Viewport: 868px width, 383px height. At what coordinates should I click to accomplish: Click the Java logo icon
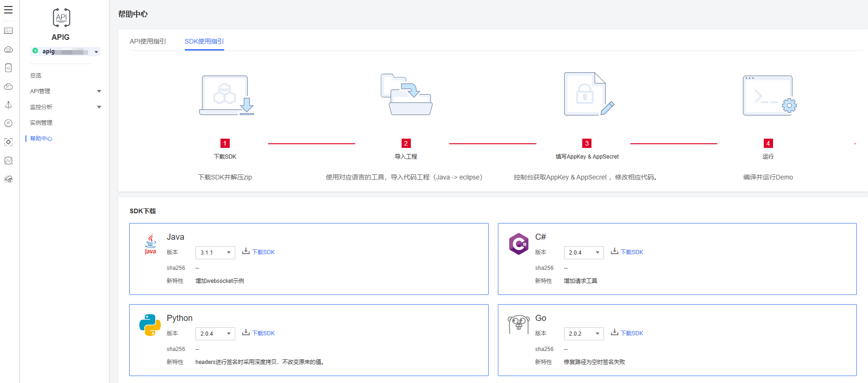151,244
